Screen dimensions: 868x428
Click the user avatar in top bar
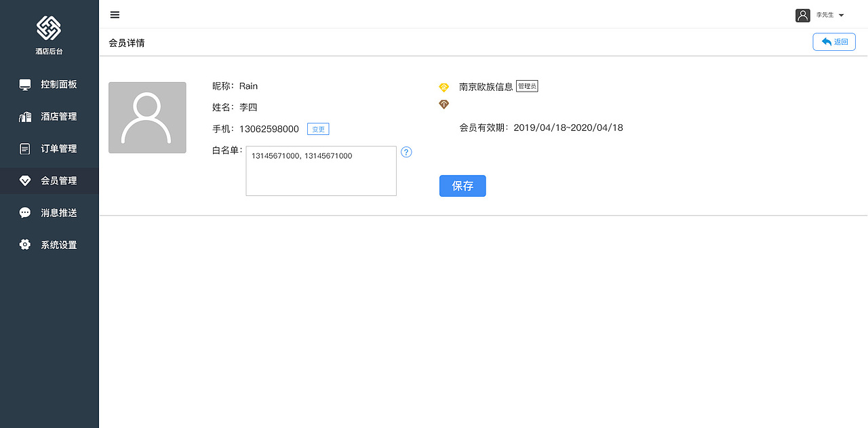(x=803, y=14)
